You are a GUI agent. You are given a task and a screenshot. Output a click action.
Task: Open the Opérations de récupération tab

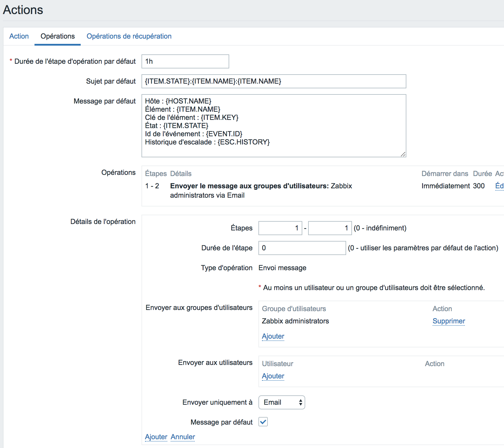pyautogui.click(x=129, y=36)
